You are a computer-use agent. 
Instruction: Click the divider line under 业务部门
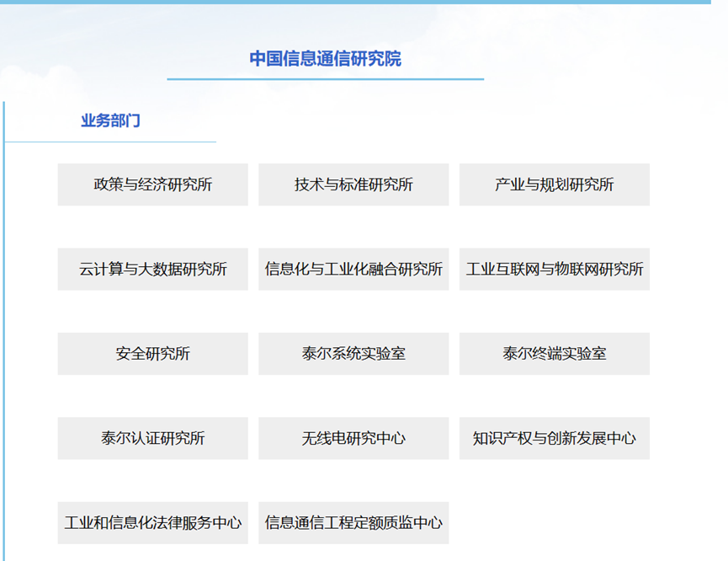(110, 142)
